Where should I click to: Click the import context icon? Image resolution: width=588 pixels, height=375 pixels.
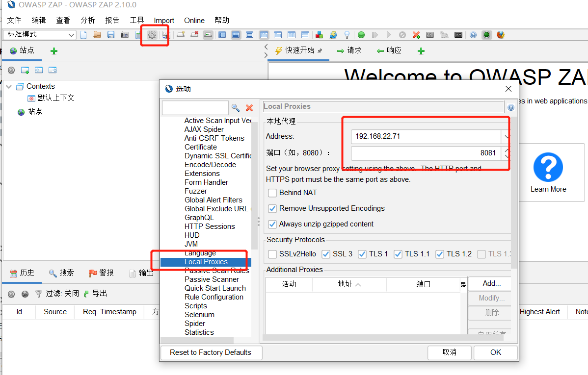pyautogui.click(x=39, y=70)
